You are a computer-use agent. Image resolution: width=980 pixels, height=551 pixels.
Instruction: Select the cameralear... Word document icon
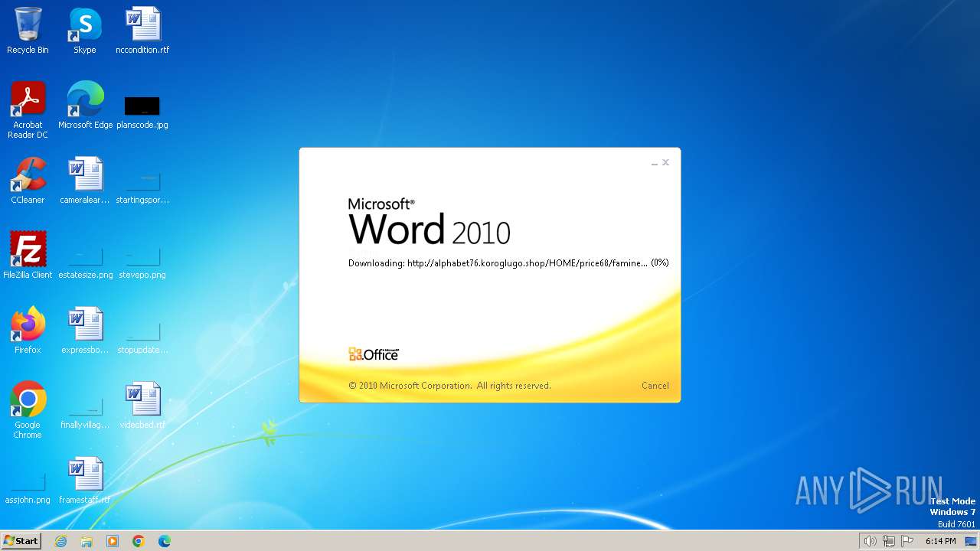85,181
